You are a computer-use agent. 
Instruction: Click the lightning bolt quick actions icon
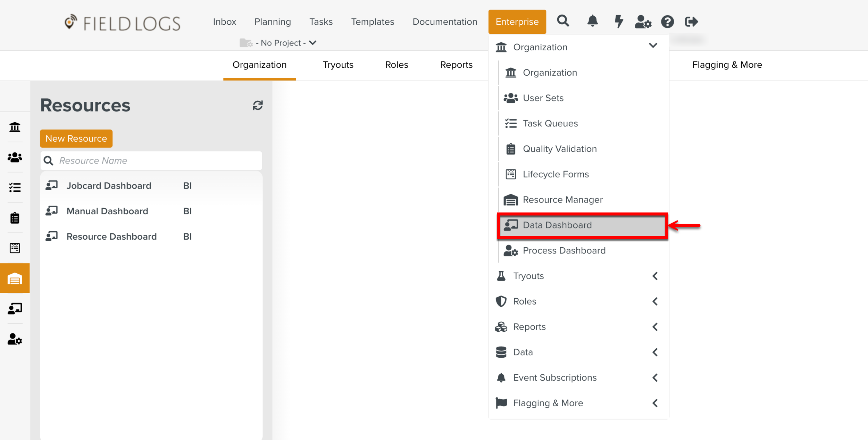(618, 21)
